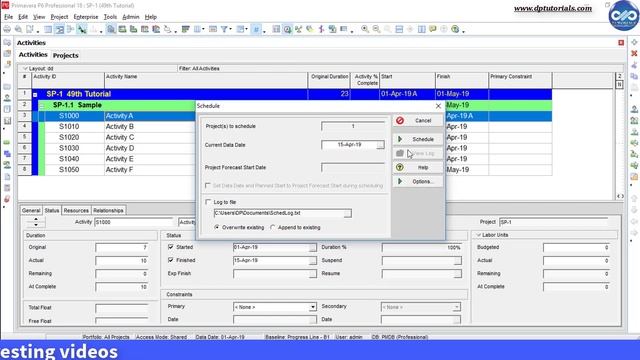Uncheck the Finished checkbox
The height and width of the screenshot is (360, 640).
pos(171,260)
